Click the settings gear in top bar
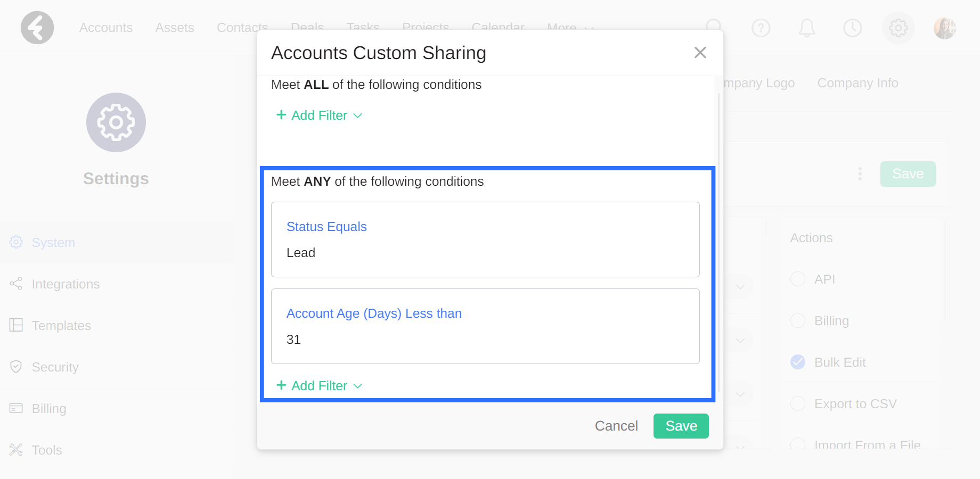Image resolution: width=980 pixels, height=479 pixels. point(898,28)
